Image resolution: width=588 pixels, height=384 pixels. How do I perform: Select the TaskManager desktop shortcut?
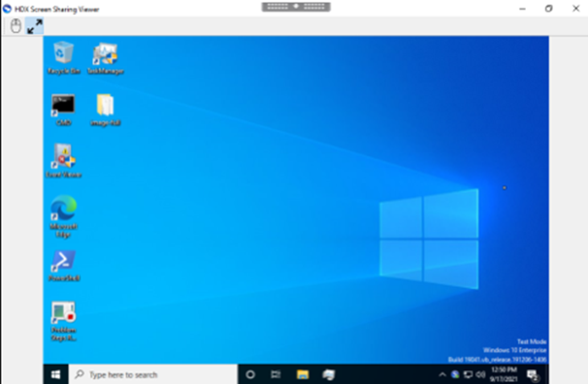pyautogui.click(x=106, y=58)
